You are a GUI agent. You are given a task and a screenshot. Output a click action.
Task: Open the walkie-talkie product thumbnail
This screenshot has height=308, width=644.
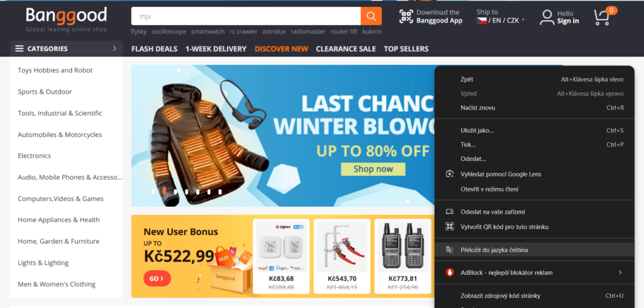coord(402,246)
